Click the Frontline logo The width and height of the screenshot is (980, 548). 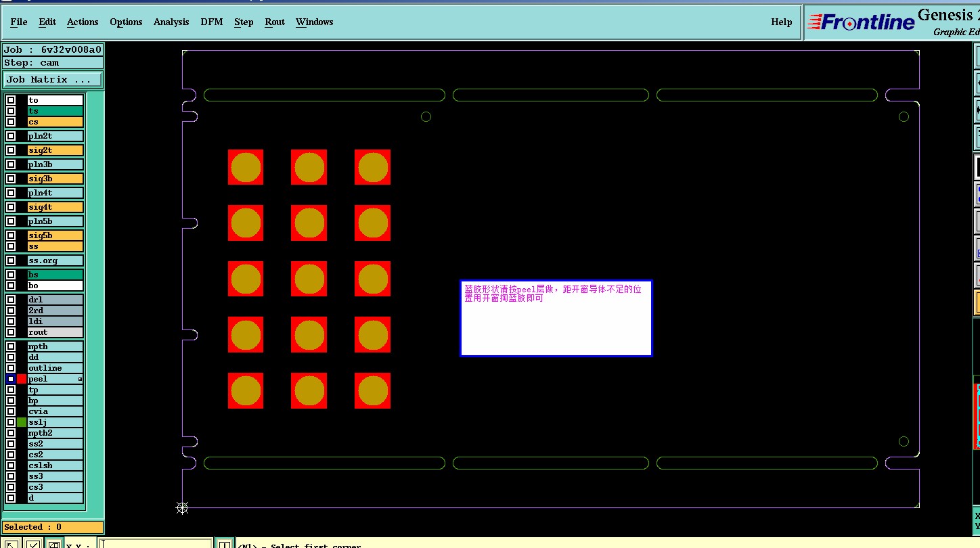pyautogui.click(x=861, y=22)
